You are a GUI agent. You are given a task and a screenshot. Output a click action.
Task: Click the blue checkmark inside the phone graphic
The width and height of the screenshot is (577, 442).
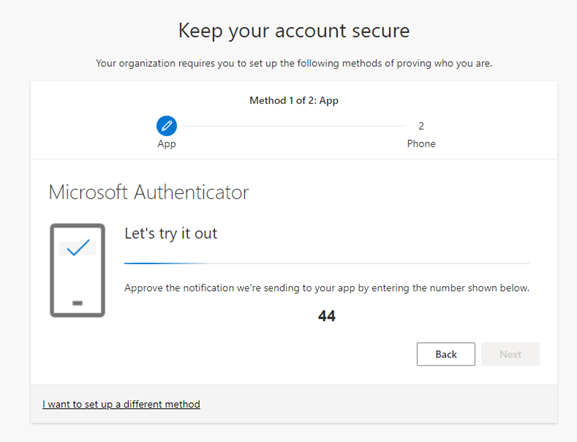[78, 247]
